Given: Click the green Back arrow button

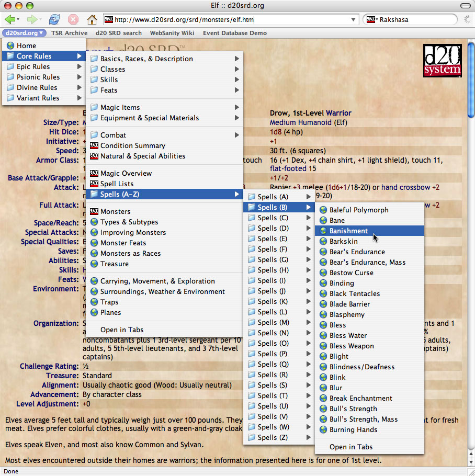Looking at the screenshot, I should (10, 20).
